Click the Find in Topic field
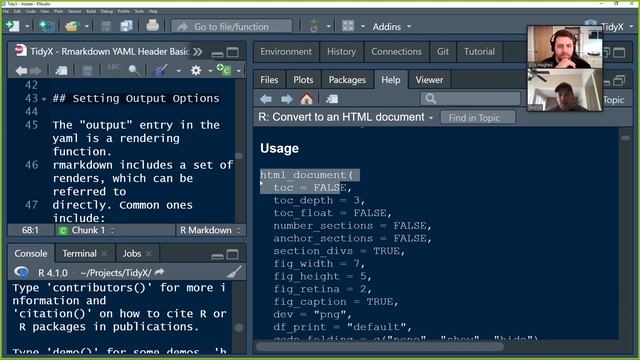Screen dimensions: 640x360 (478, 118)
